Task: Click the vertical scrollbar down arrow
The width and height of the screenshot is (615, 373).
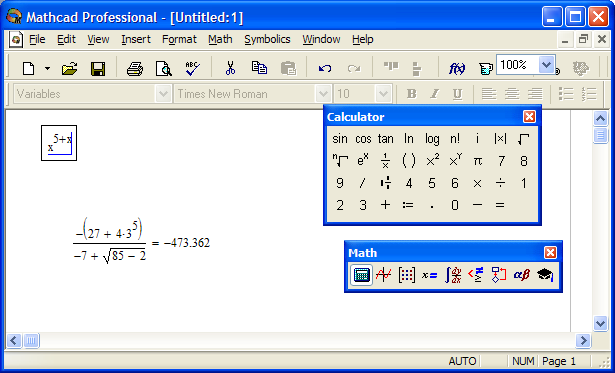Action: point(600,323)
